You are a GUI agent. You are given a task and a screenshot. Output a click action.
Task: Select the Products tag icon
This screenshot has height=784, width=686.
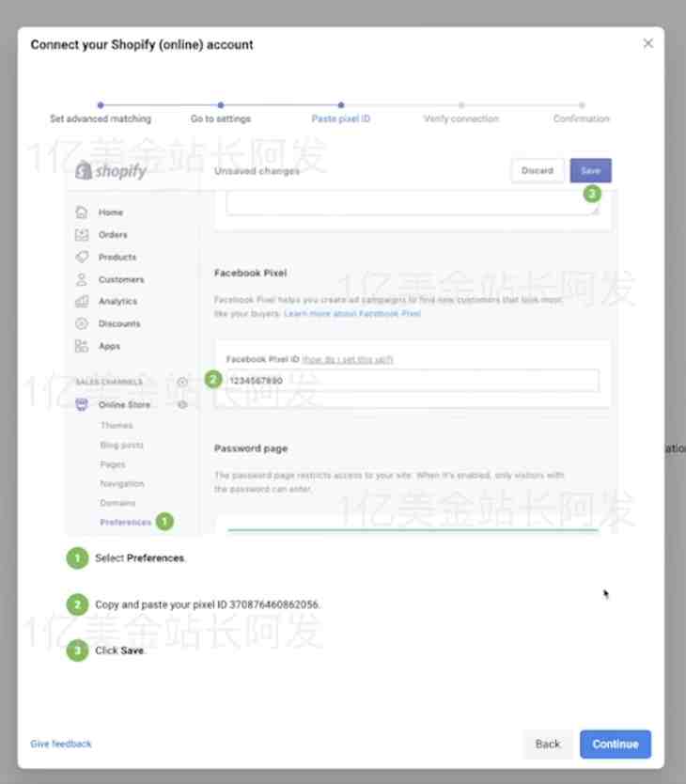click(x=82, y=257)
